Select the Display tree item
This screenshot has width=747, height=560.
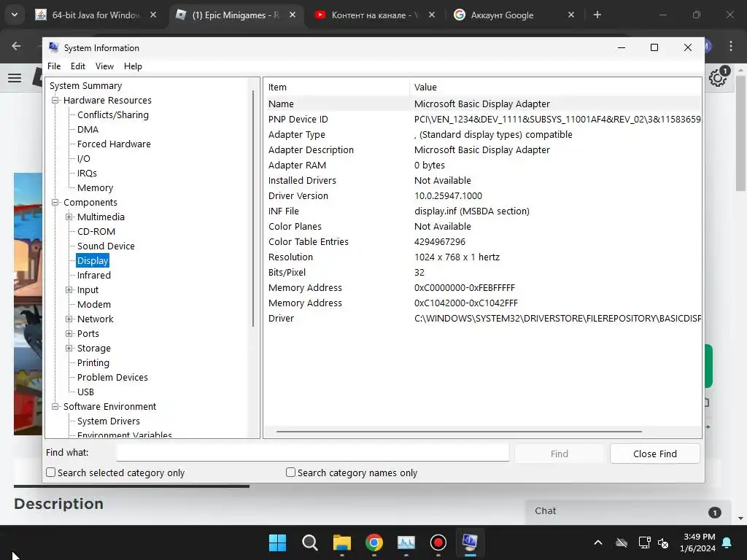(x=93, y=260)
